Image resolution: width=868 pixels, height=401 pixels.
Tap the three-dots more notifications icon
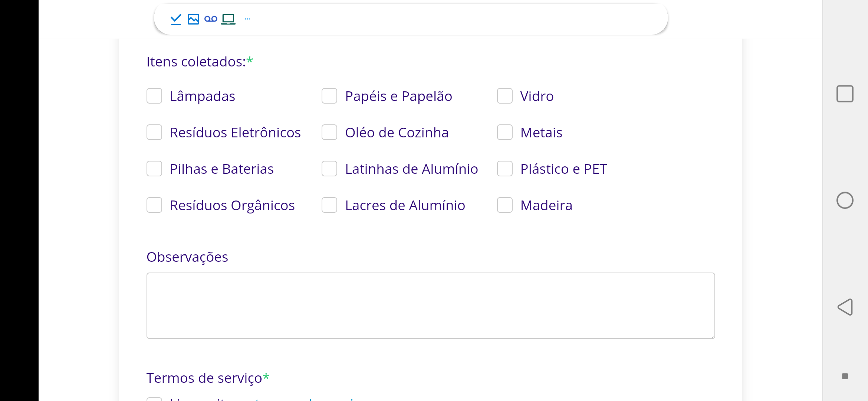[x=247, y=19]
